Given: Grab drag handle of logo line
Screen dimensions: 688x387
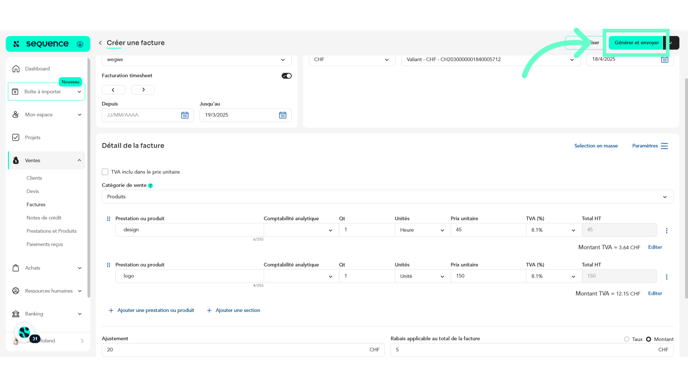Looking at the screenshot, I should [108, 265].
